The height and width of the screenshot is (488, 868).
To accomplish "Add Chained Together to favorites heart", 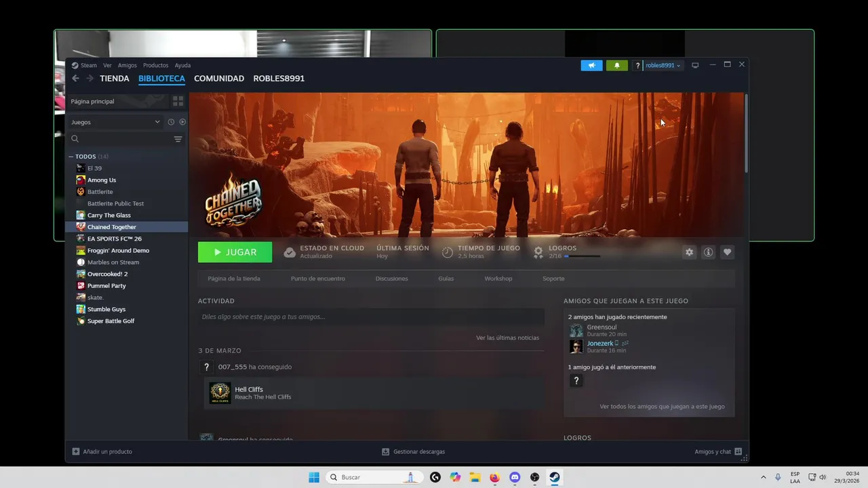I will pos(727,252).
